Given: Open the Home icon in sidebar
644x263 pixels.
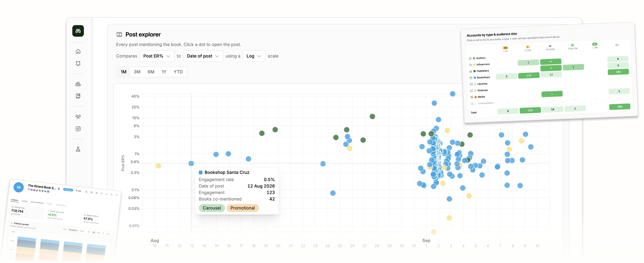Looking at the screenshot, I should pos(78,51).
